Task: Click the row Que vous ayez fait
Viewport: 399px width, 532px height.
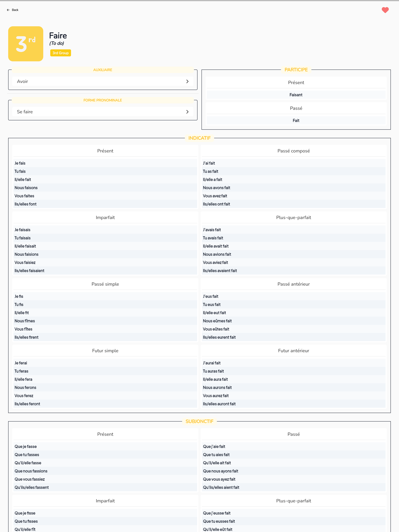Action: pyautogui.click(x=294, y=479)
